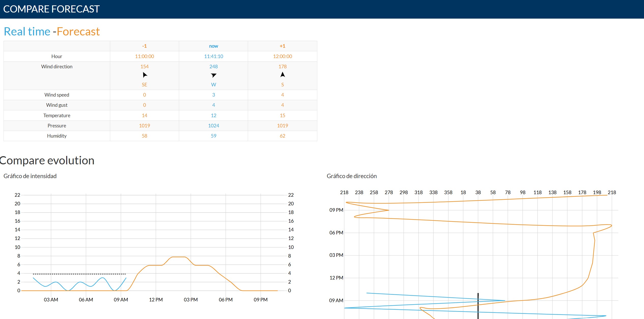Click the forecast hour 12:00:00 cell
This screenshot has width=644, height=319.
[x=282, y=56]
